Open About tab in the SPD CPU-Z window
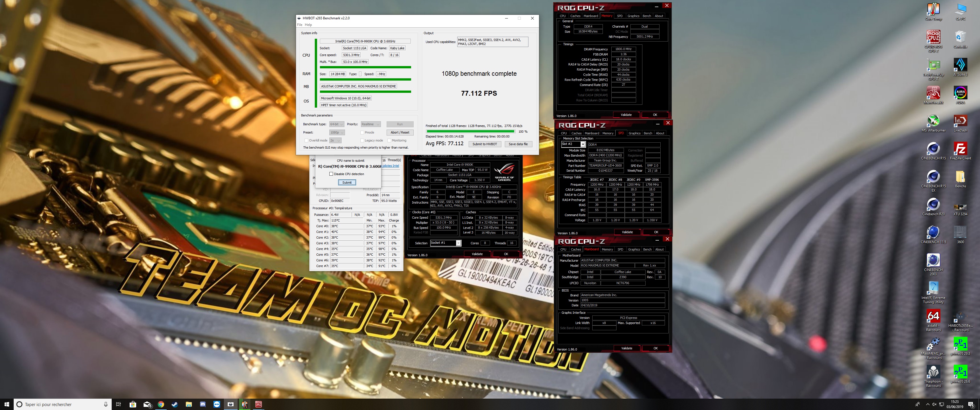 (x=660, y=133)
